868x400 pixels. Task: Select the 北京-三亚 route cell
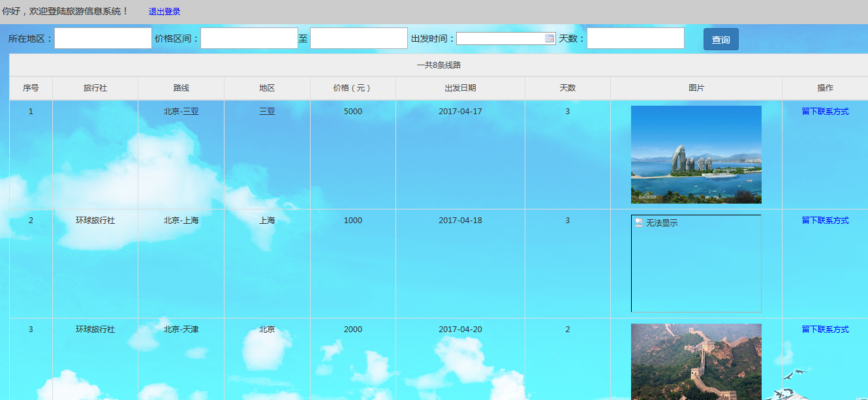pos(181,155)
